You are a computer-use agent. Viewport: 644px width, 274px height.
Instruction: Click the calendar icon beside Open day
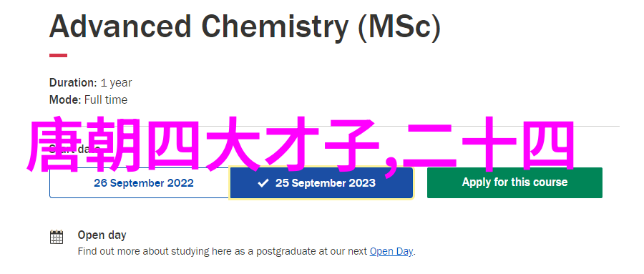tap(57, 237)
